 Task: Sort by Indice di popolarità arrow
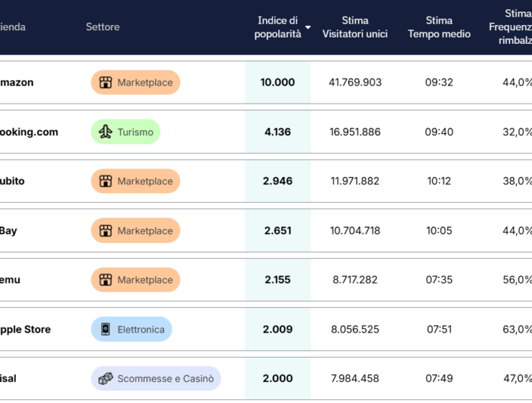[308, 27]
